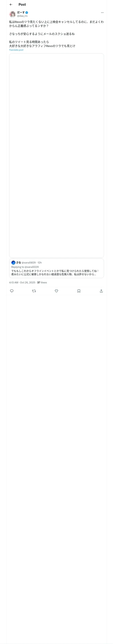Like the post with heart icon

click(x=56, y=291)
